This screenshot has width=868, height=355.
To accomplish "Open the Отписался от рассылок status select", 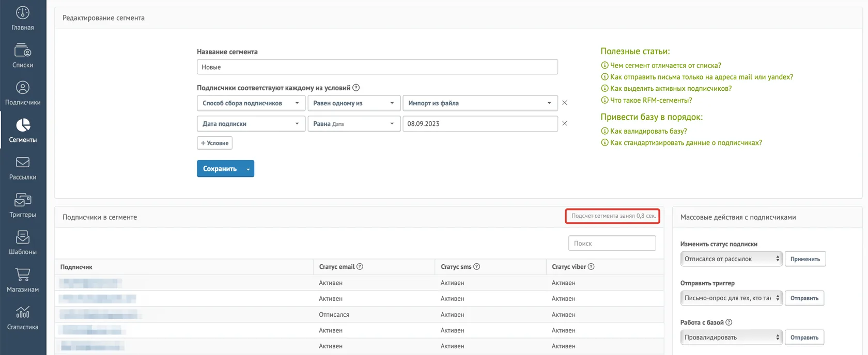I will click(731, 259).
